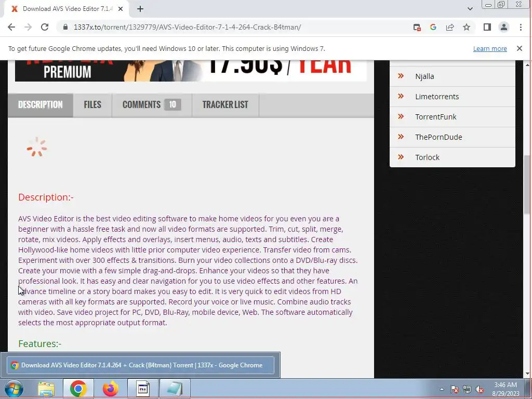Image resolution: width=532 pixels, height=399 pixels.
Task: Open the Chrome profile avatar menu
Action: click(504, 27)
